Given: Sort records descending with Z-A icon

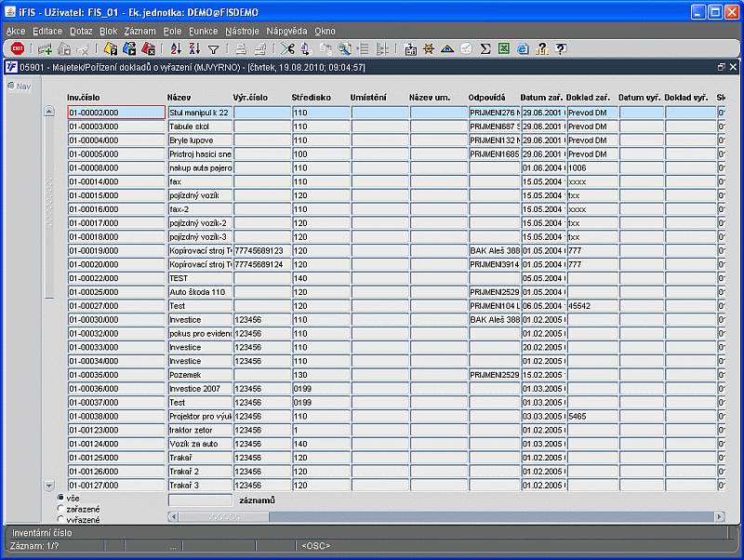Looking at the screenshot, I should point(194,49).
